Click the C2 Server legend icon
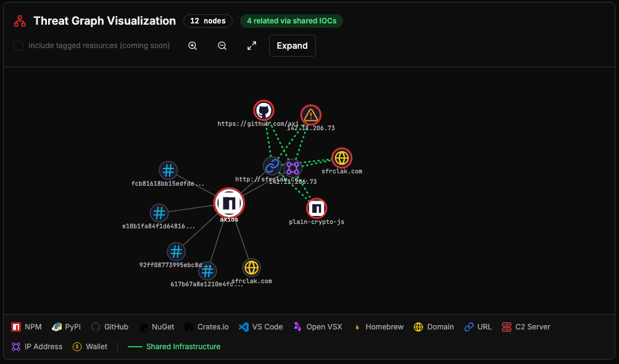This screenshot has height=364, width=619. (x=507, y=327)
